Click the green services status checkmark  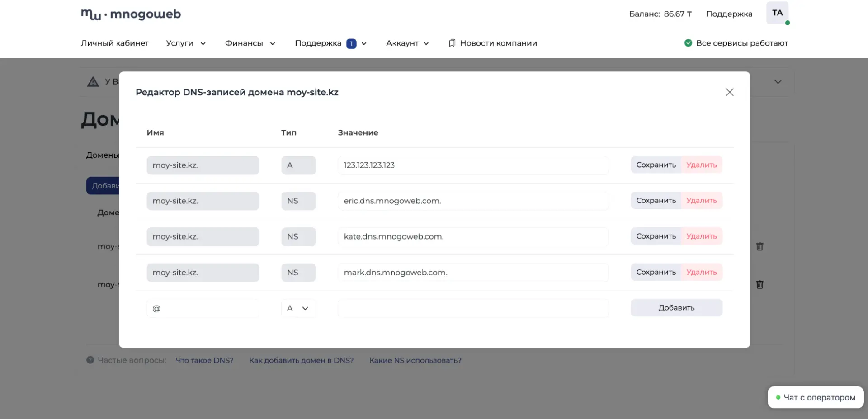(688, 43)
